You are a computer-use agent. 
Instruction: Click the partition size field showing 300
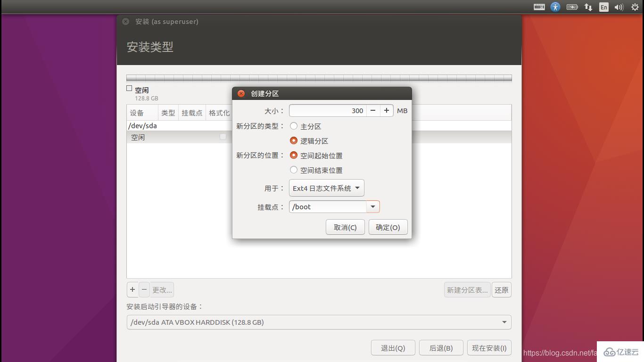point(328,110)
